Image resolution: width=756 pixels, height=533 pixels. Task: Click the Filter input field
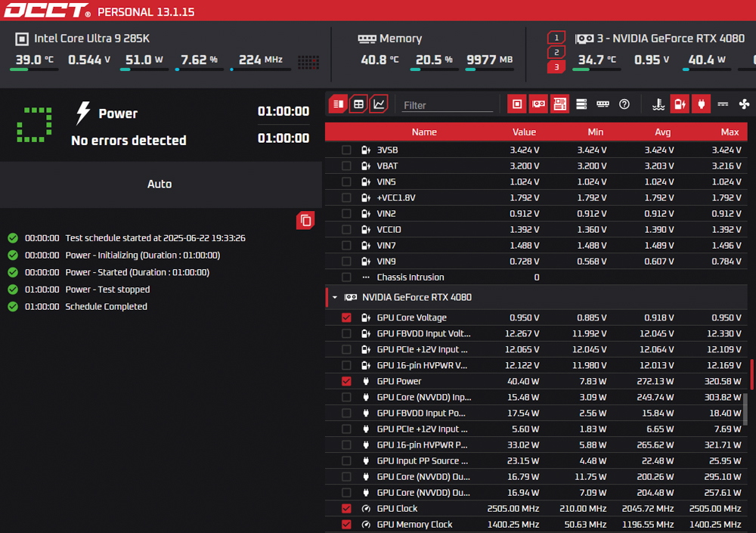[x=448, y=105]
